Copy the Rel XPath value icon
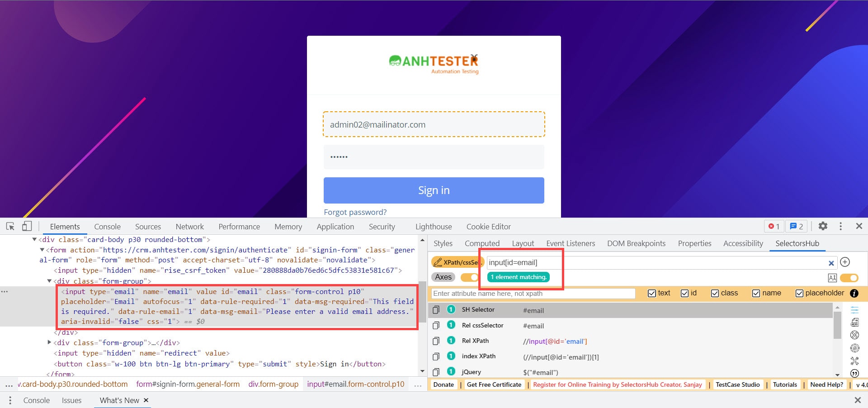868x408 pixels. click(436, 341)
